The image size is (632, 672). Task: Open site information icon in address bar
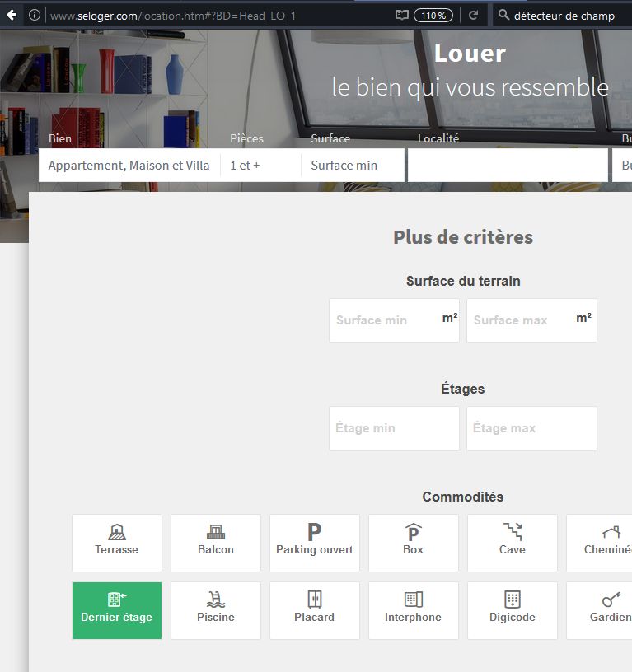pos(35,16)
